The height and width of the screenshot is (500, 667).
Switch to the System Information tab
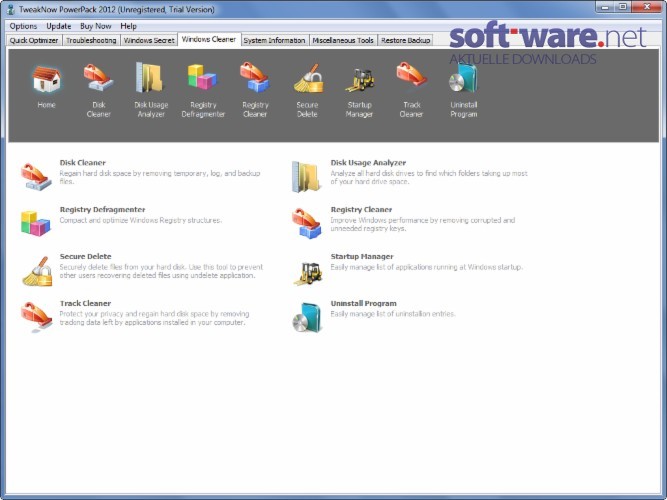[x=274, y=40]
